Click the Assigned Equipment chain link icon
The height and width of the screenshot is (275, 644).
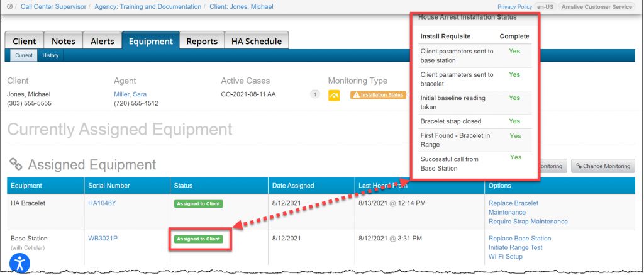[x=16, y=165]
